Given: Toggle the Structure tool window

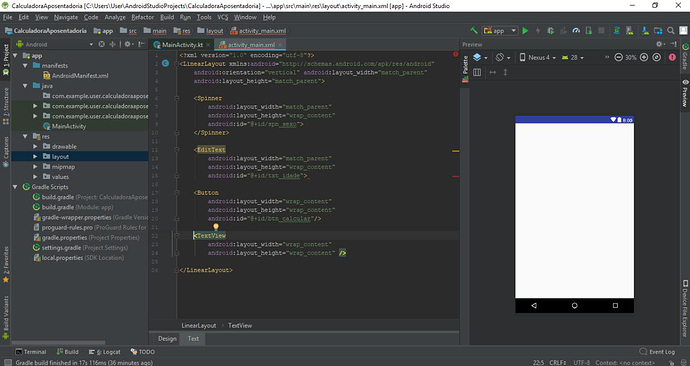Looking at the screenshot, I should (6, 106).
